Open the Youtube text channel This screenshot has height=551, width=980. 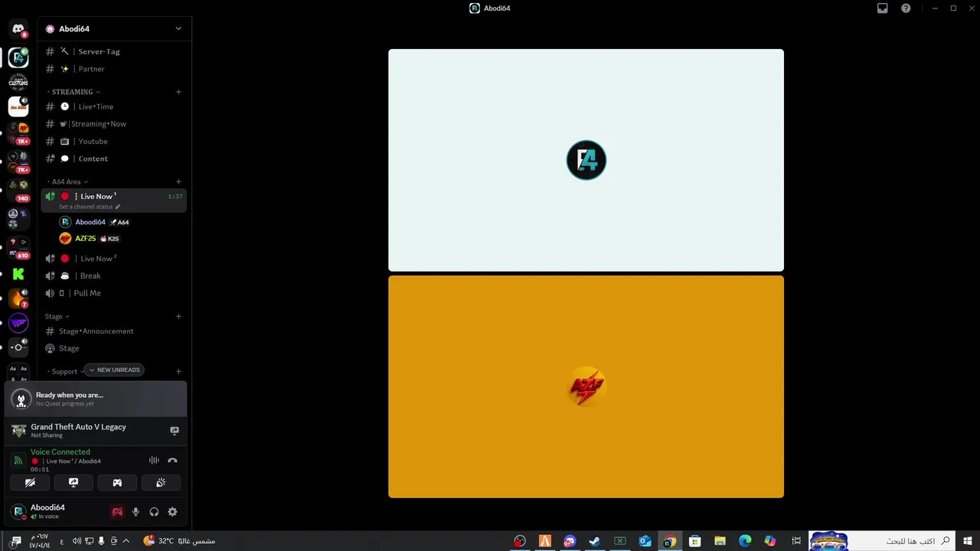click(x=113, y=142)
